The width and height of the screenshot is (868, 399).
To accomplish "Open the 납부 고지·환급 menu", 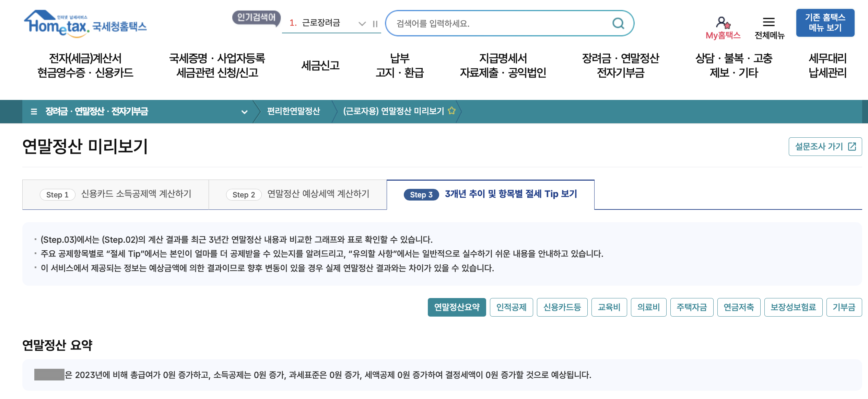I will point(400,65).
